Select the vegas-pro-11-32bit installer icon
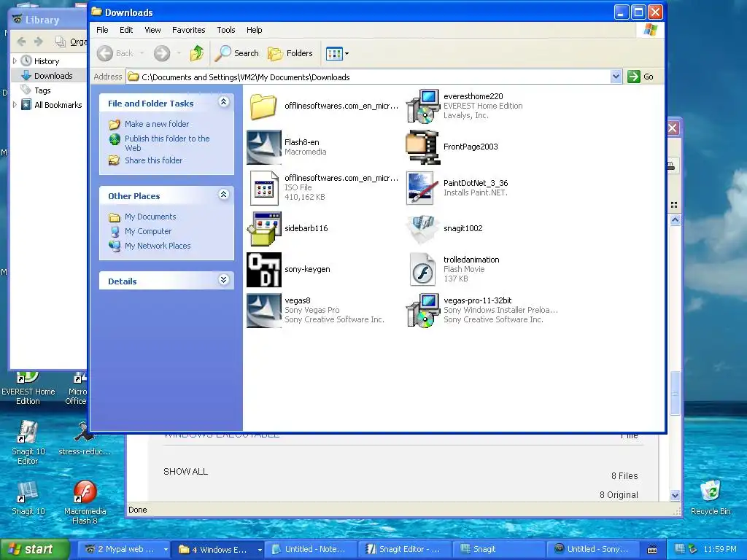 (x=422, y=311)
